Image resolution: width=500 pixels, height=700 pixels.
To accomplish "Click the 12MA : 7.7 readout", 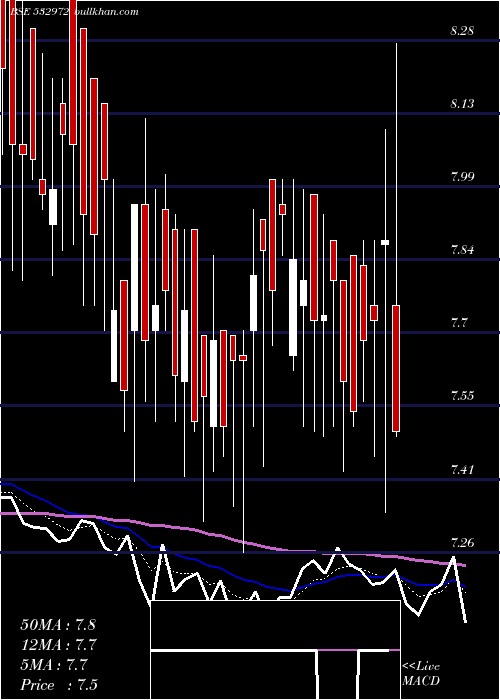I will click(59, 645).
